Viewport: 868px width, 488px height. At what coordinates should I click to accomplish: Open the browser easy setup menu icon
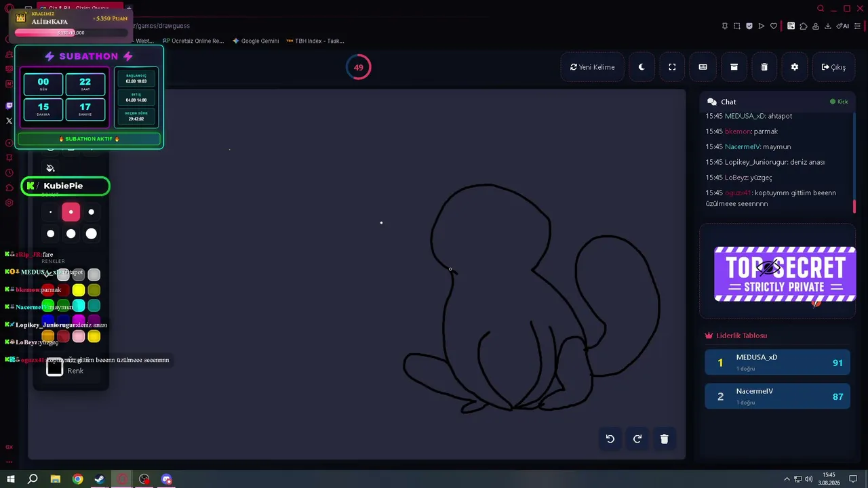pos(856,26)
